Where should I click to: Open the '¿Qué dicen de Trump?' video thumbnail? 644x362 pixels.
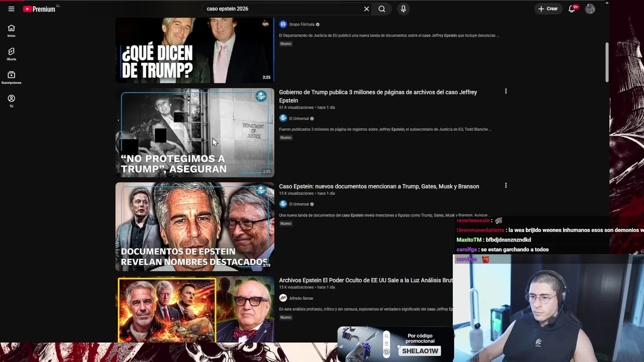click(x=195, y=50)
